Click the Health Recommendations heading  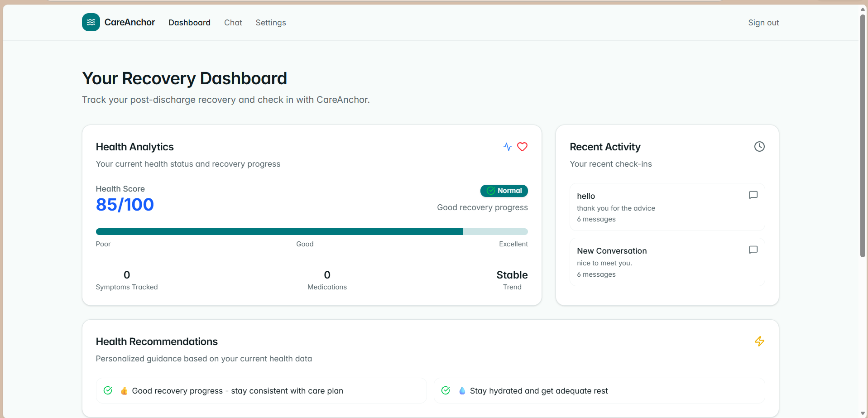157,341
